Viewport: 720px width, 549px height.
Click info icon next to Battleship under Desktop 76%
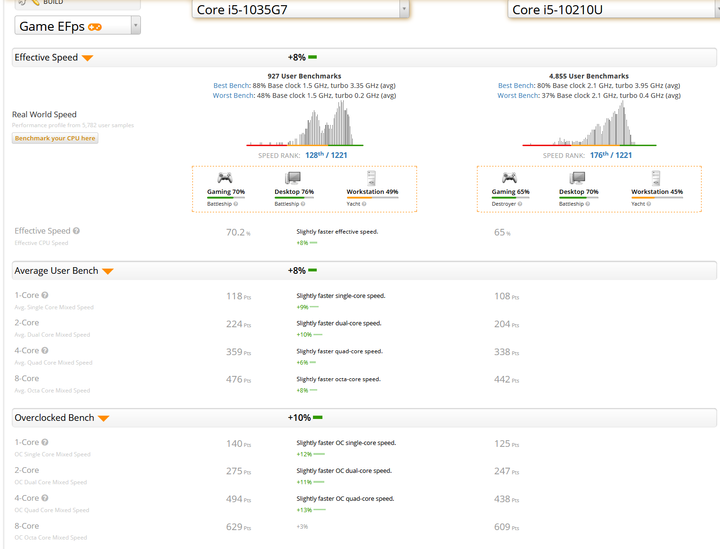pos(303,204)
